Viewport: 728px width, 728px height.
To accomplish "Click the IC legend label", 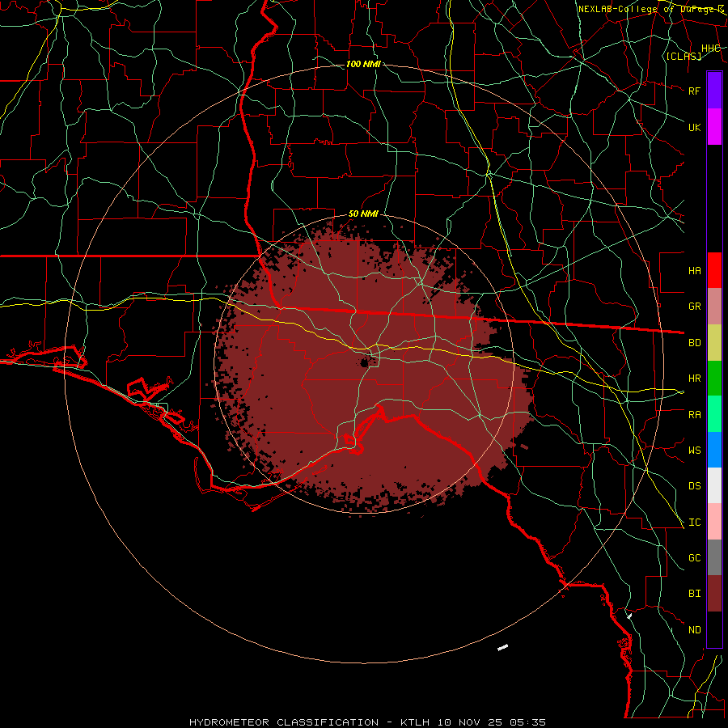I will coord(694,523).
